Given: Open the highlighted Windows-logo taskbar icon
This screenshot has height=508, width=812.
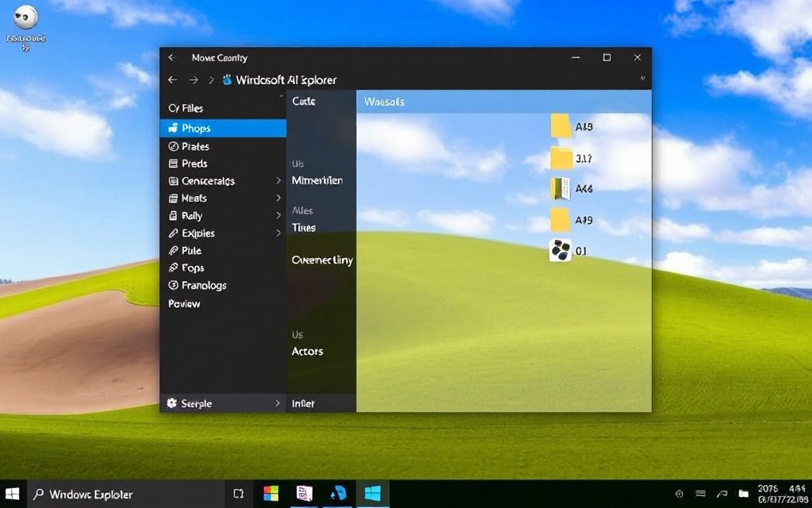Looking at the screenshot, I should 373,494.
